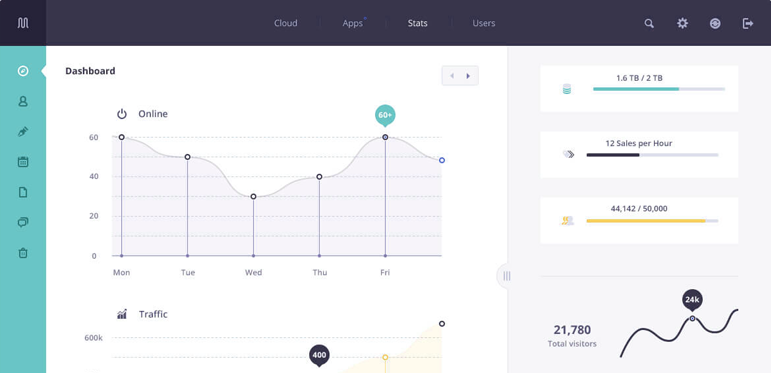771x373 pixels.
Task: Open the chat messages sidebar icon
Action: tap(23, 222)
